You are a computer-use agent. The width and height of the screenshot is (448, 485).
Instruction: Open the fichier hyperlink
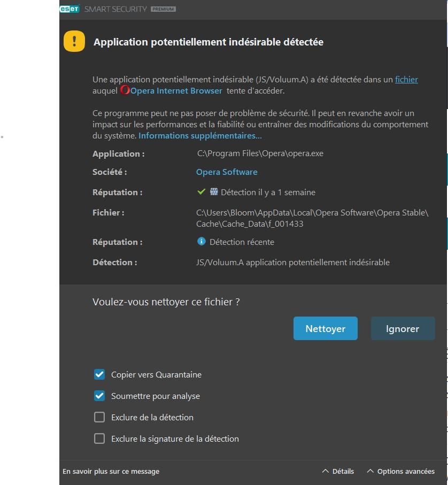406,80
